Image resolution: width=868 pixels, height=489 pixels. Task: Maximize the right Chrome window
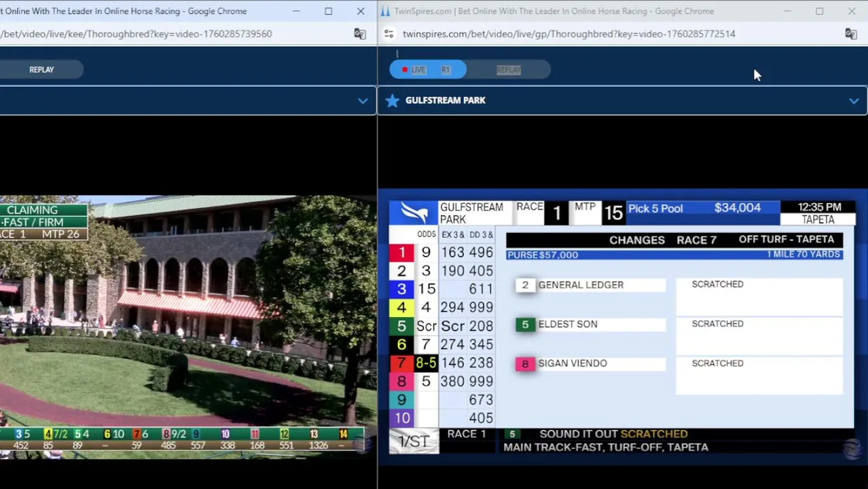click(x=819, y=11)
